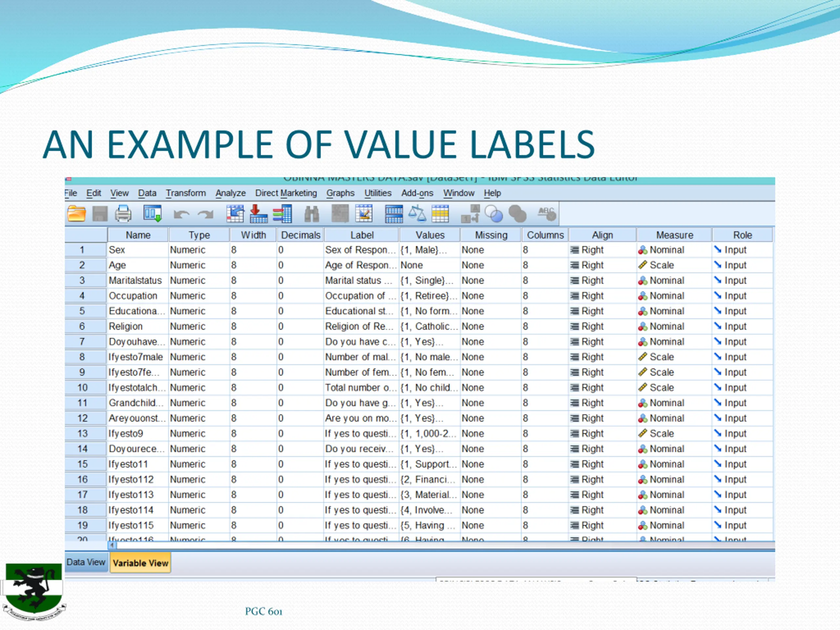Select the Variable View tab
The height and width of the screenshot is (630, 840).
(140, 563)
